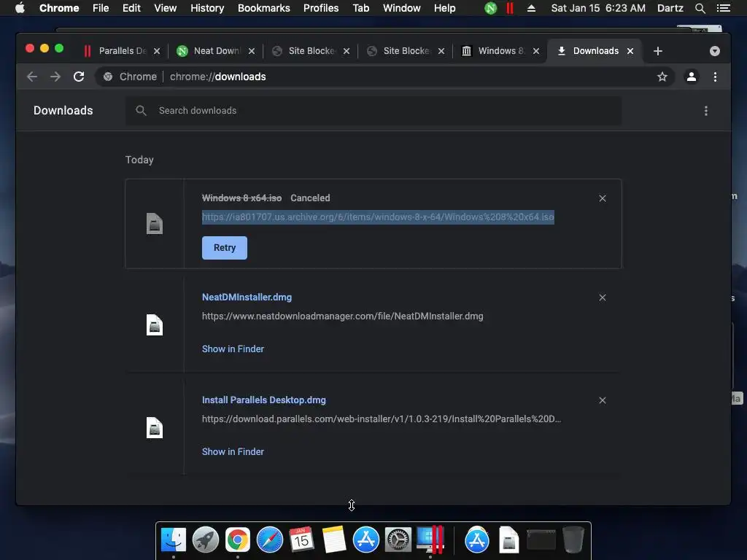747x560 pixels.
Task: Show Install Parallels Desktop.dmg in Finder
Action: 233,452
